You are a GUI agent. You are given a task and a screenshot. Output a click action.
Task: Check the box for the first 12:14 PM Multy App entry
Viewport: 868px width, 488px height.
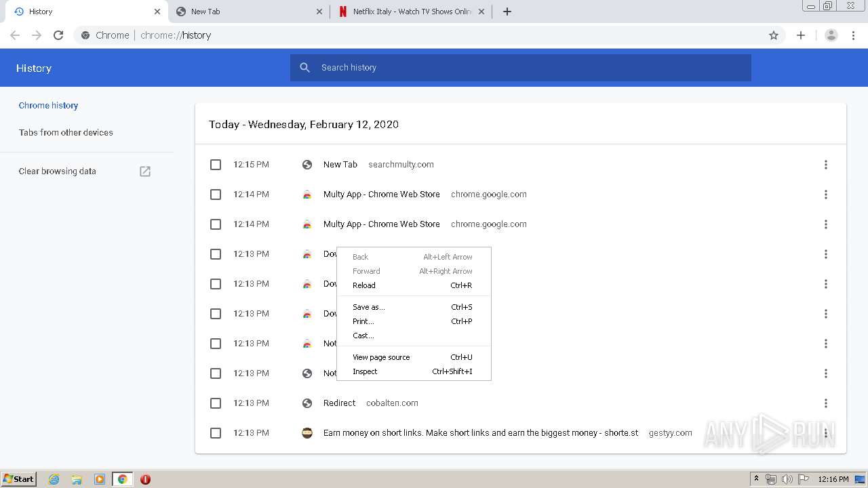click(216, 195)
